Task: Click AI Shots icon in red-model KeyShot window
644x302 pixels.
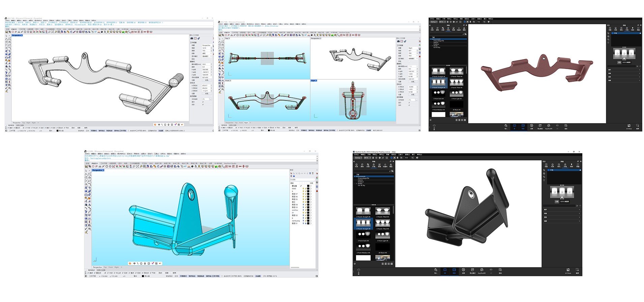Action: [629, 126]
